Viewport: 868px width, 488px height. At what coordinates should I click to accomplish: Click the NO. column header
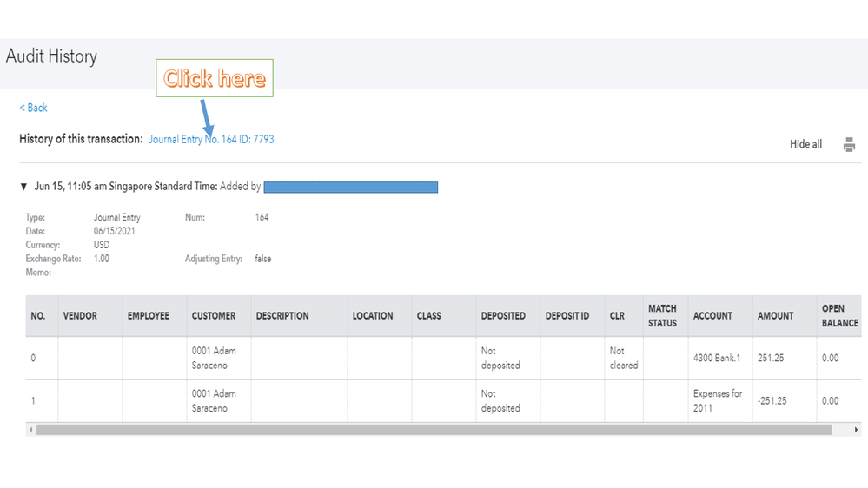[38, 316]
